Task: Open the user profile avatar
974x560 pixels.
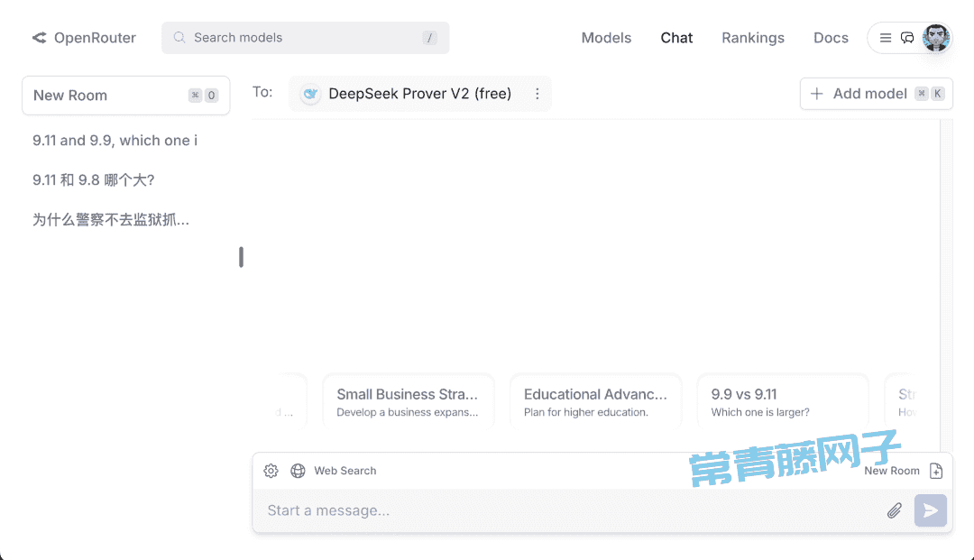Action: click(935, 38)
